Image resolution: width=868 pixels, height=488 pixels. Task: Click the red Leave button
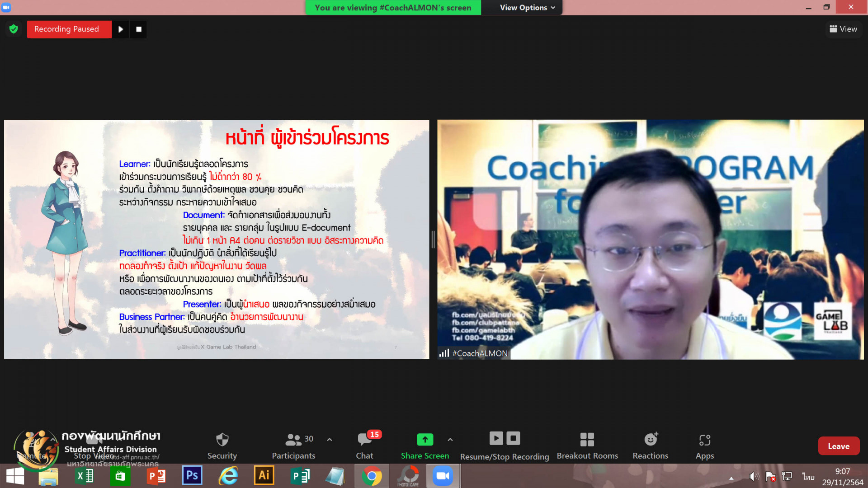click(x=838, y=446)
